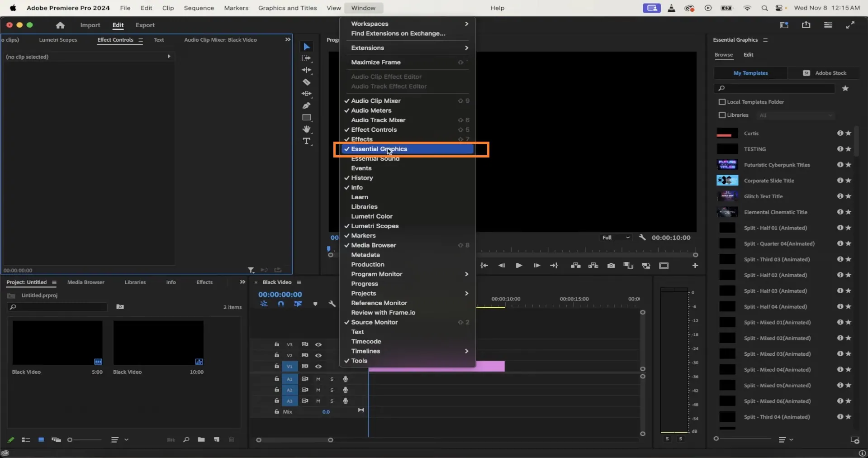Viewport: 868px width, 458px height.
Task: Go to the Home screen icon
Action: point(60,25)
